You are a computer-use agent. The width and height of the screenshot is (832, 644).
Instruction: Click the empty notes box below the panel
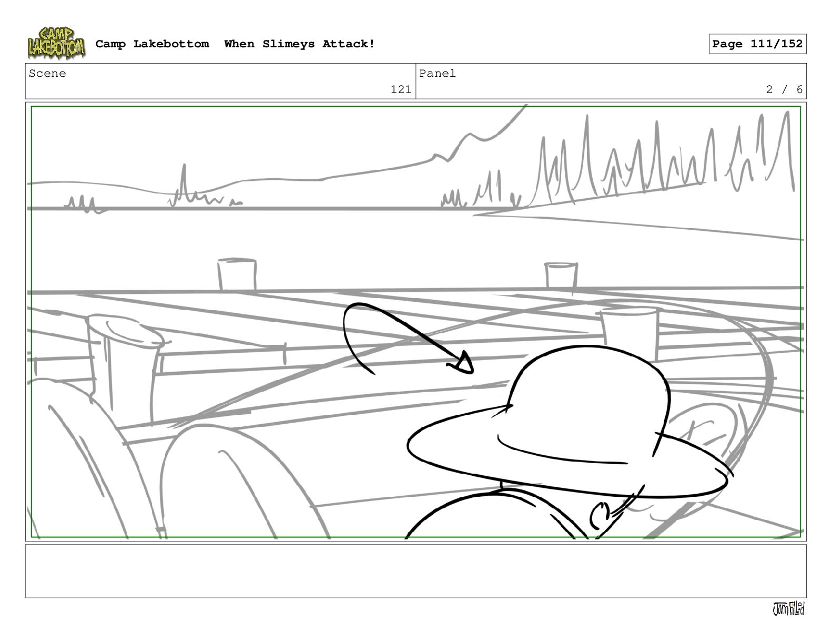415,571
